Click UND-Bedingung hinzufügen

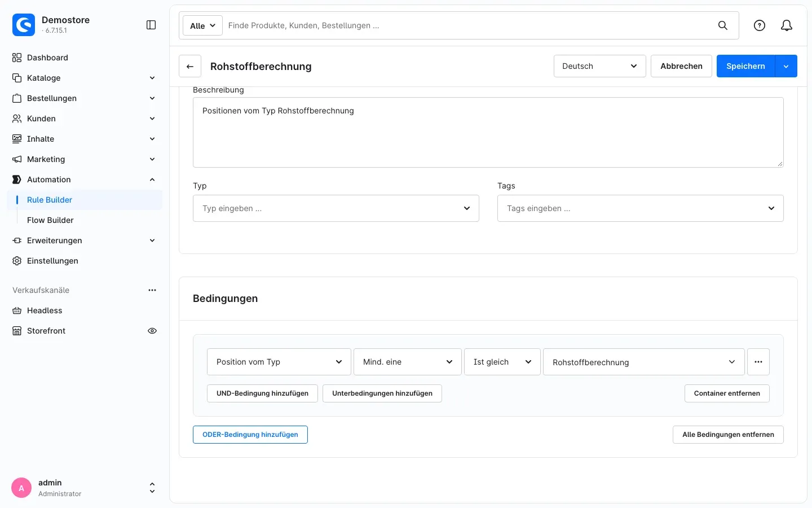point(262,393)
